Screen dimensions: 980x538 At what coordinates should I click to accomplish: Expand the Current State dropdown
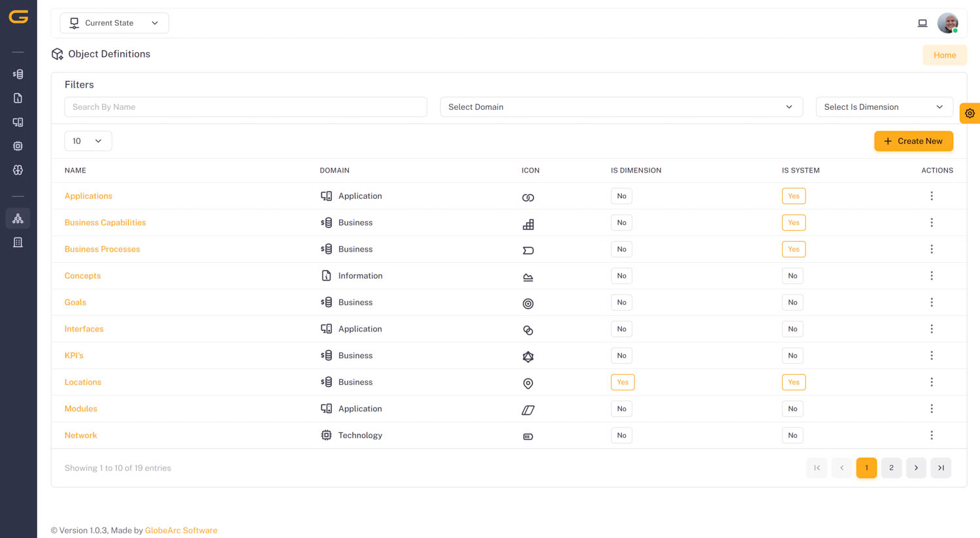coord(114,23)
